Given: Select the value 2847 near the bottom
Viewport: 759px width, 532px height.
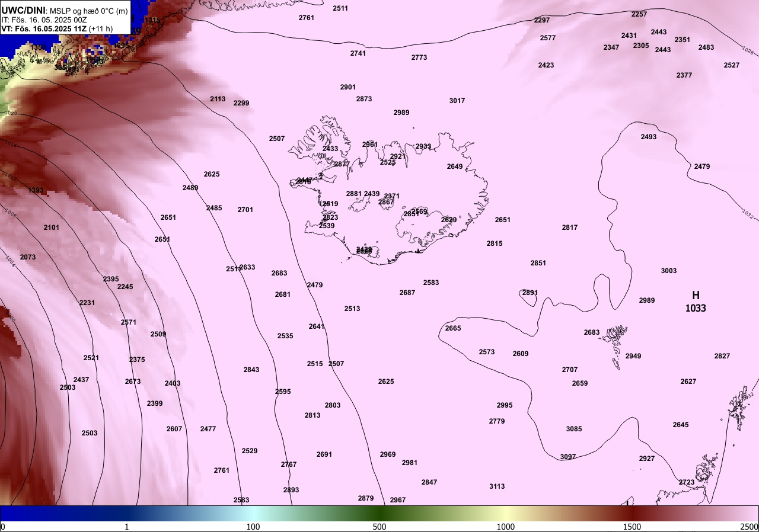Looking at the screenshot, I should (x=429, y=482).
